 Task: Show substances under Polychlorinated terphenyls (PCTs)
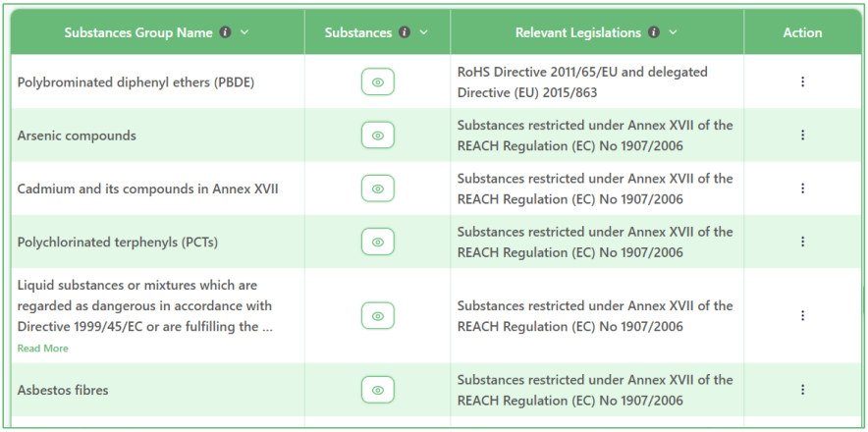pyautogui.click(x=378, y=242)
